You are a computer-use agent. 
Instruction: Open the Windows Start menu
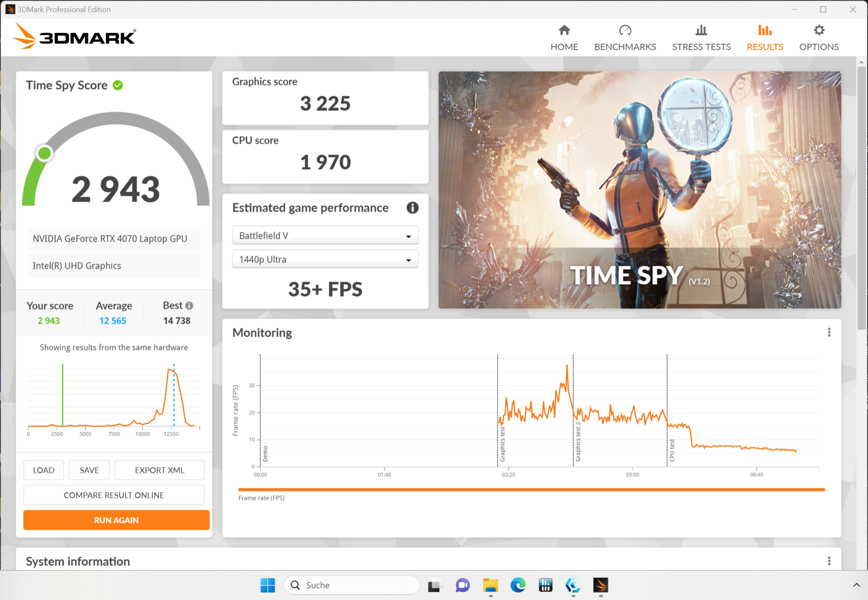click(268, 585)
